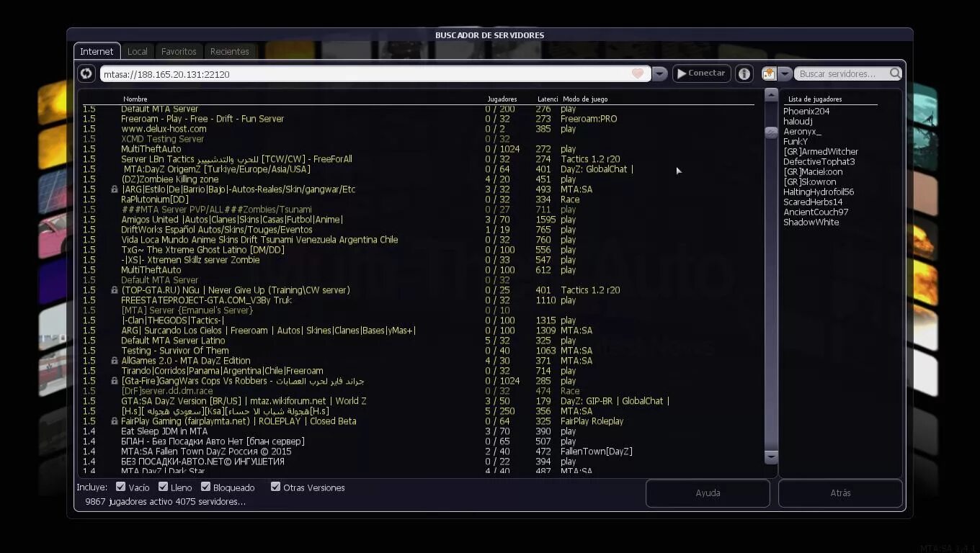Sort by Nombre column header
The width and height of the screenshot is (980, 553).
135,99
